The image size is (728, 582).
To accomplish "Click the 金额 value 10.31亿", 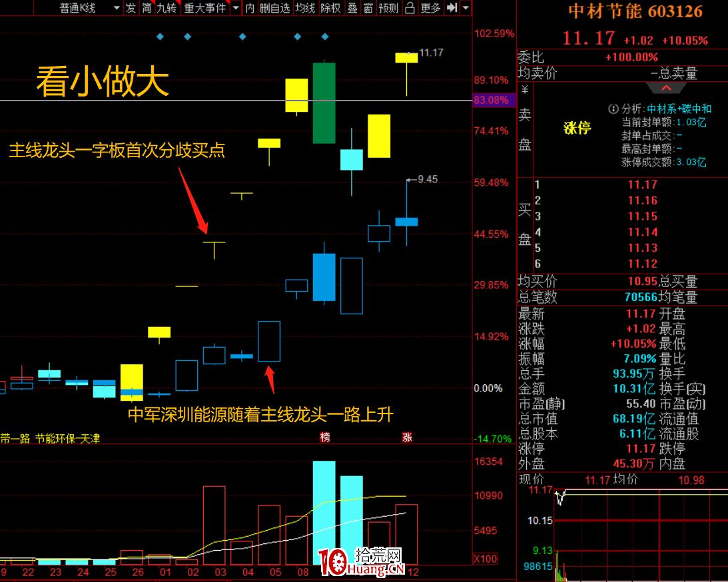I will 634,389.
